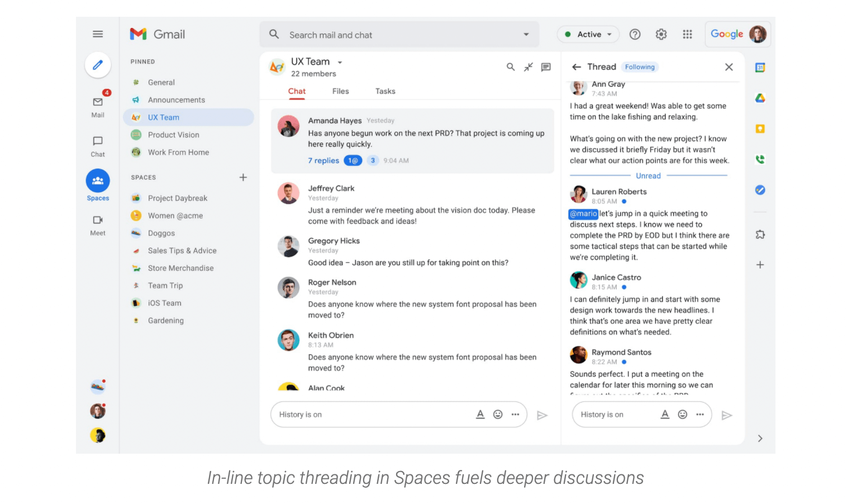Open Google Keep side panel
Screen dimensions: 847x504
[x=760, y=129]
